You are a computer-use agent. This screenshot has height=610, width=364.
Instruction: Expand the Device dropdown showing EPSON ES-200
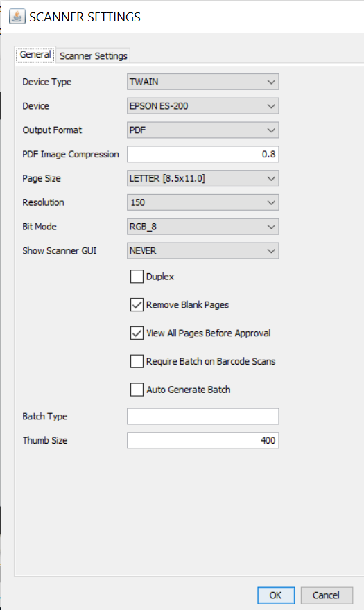pos(203,106)
